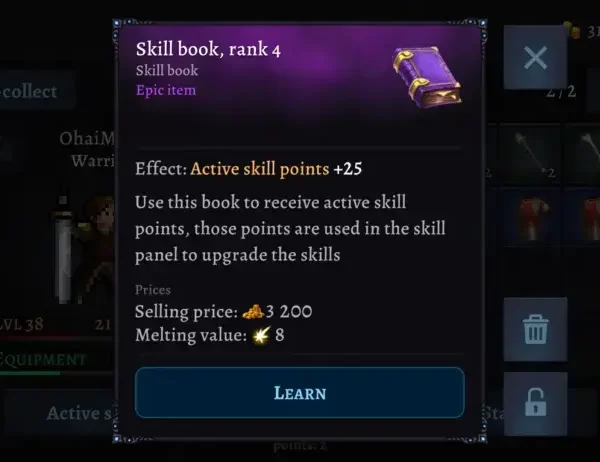
Task: Click the LVL 38 experience bar
Action: pyautogui.click(x=57, y=338)
